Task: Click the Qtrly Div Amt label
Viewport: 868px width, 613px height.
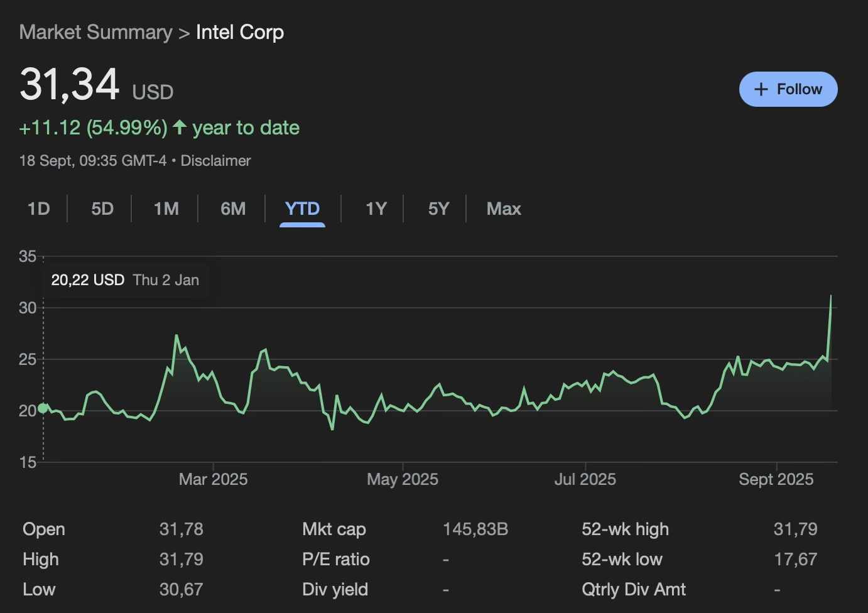Action: (x=634, y=589)
